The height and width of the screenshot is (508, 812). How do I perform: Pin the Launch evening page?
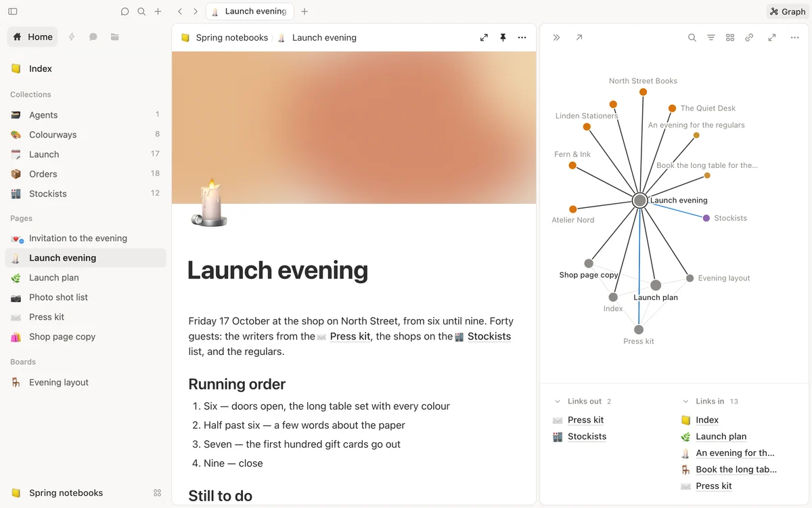pyautogui.click(x=503, y=38)
